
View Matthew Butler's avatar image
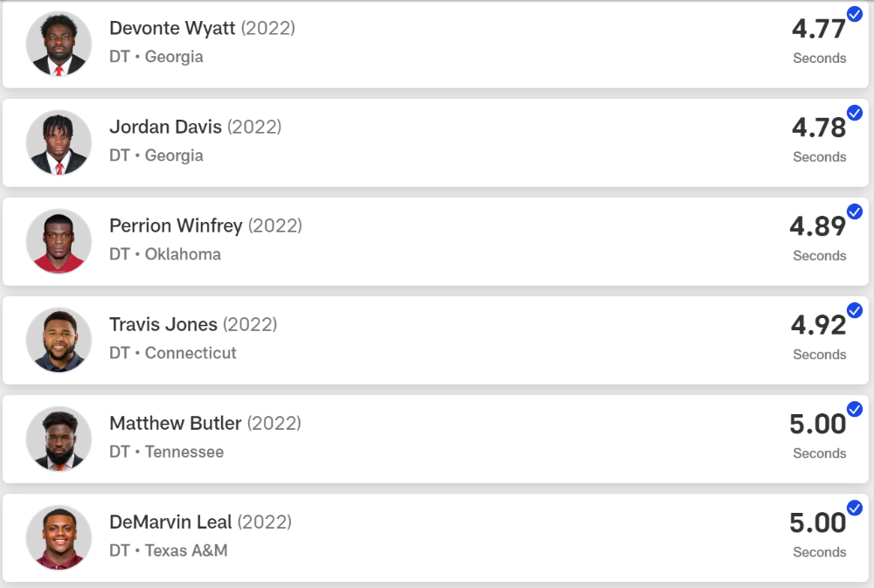click(x=59, y=439)
